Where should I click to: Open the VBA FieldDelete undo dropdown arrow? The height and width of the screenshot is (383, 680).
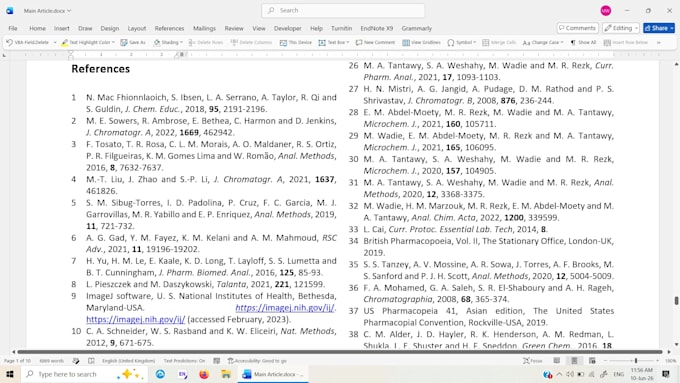[x=55, y=43]
